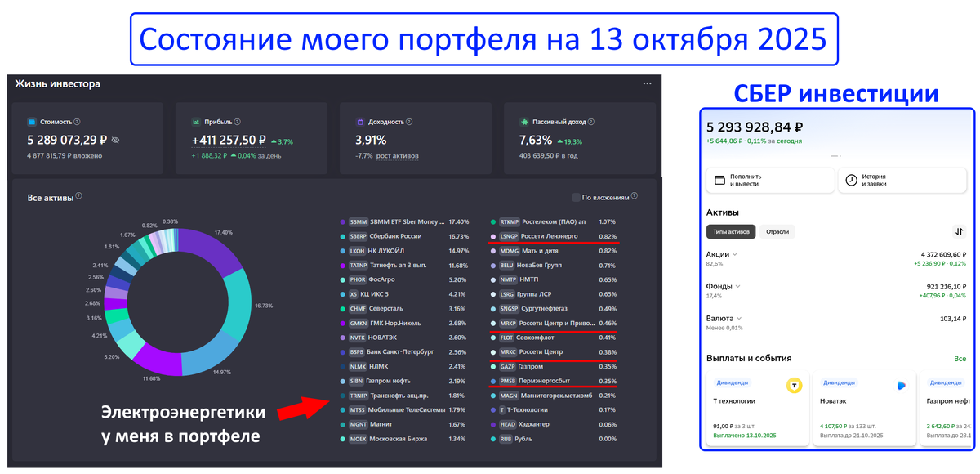Select the MRKP ticker badge

pyautogui.click(x=508, y=323)
